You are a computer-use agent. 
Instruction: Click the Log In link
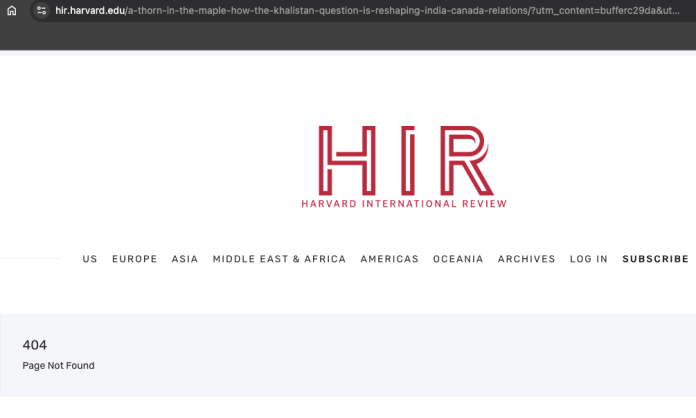(588, 259)
